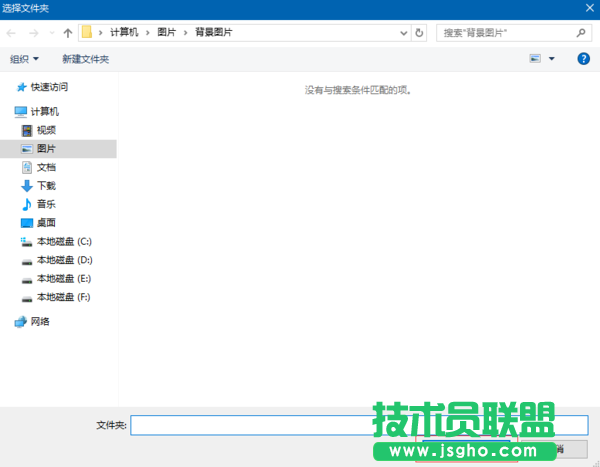Click the search magnifier icon
600x467 pixels.
point(581,33)
